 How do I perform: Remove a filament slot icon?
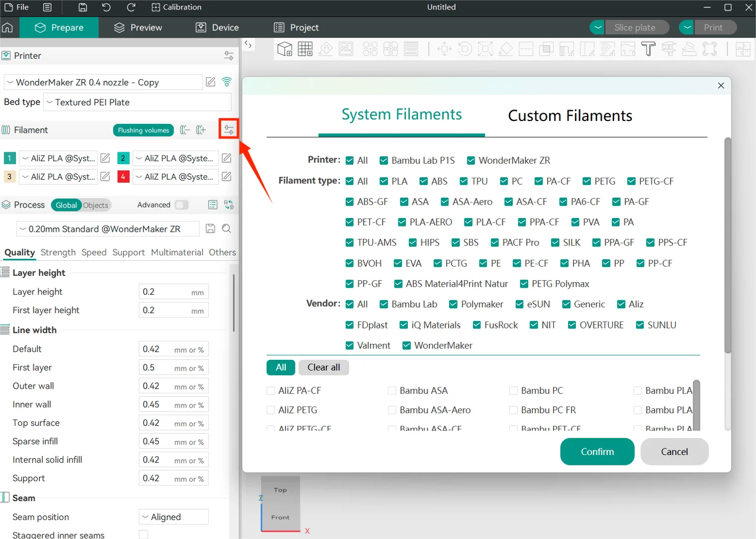[185, 130]
